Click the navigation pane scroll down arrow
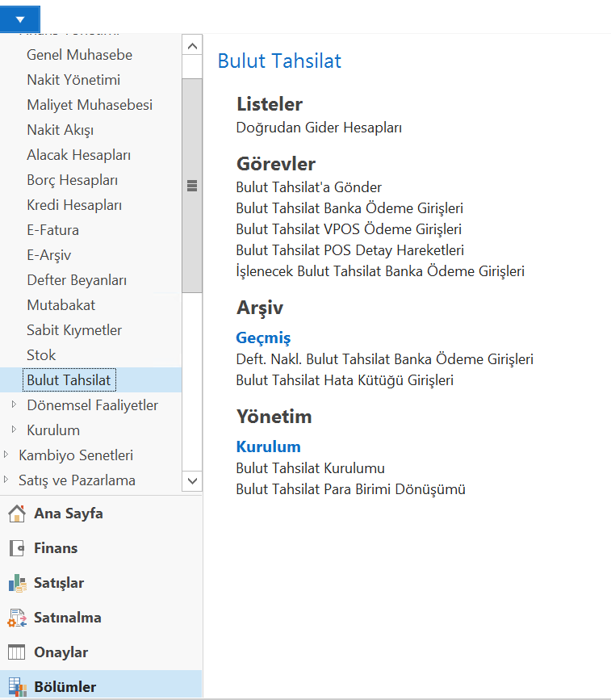 coord(192,481)
